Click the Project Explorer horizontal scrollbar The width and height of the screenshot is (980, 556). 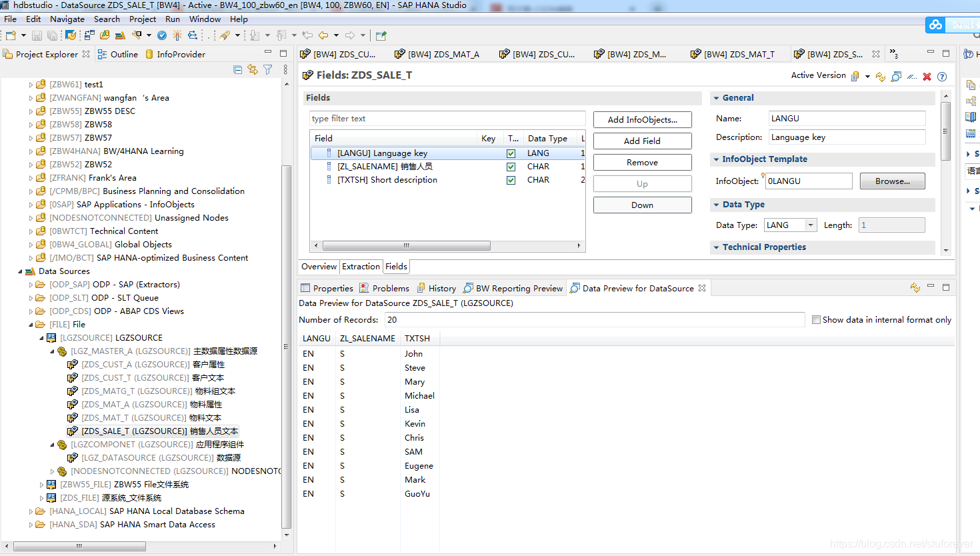pos(79,546)
